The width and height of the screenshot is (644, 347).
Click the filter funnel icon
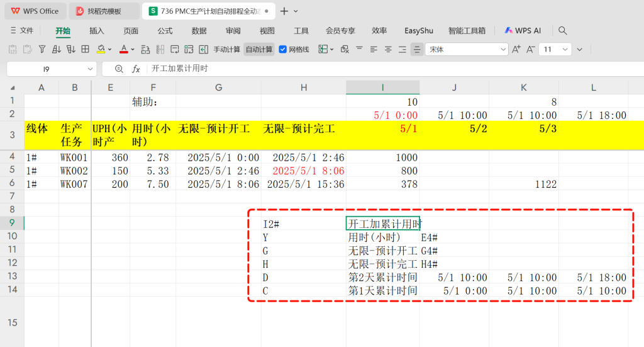(42, 49)
